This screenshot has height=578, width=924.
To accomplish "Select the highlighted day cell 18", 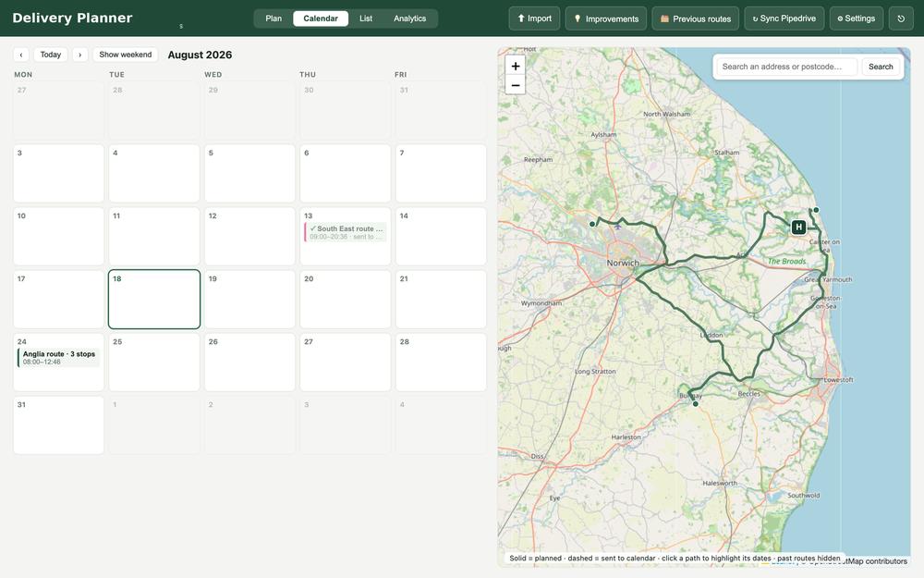I will tap(154, 299).
